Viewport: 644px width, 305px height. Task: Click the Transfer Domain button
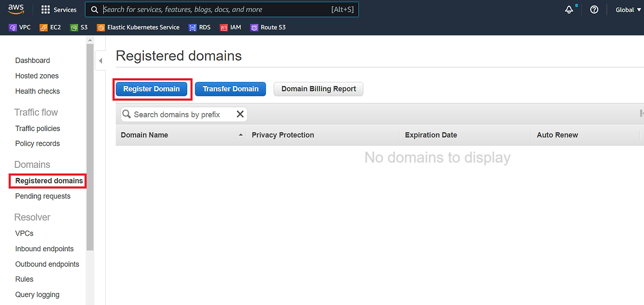tap(230, 89)
